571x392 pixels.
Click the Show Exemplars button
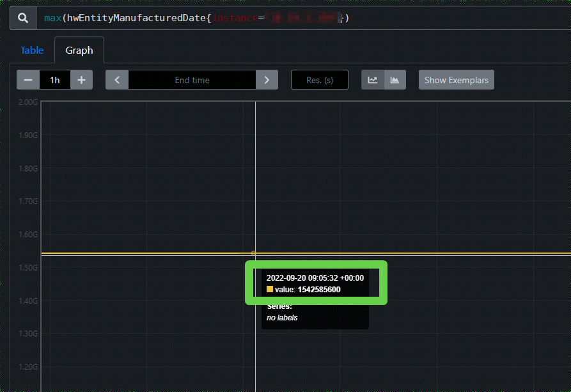[x=456, y=79]
